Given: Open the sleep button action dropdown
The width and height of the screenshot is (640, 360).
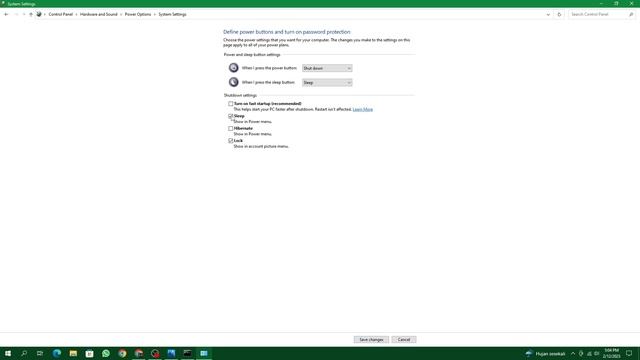Looking at the screenshot, I should tap(327, 82).
